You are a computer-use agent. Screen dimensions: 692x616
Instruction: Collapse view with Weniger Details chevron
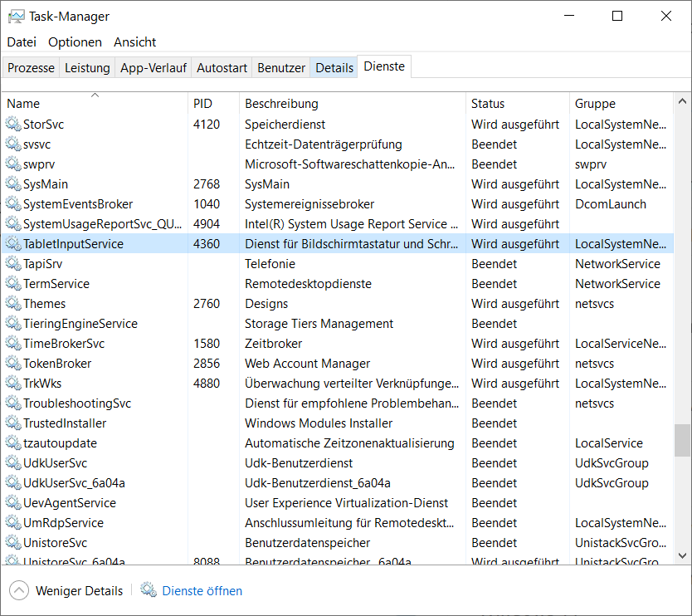pos(18,590)
